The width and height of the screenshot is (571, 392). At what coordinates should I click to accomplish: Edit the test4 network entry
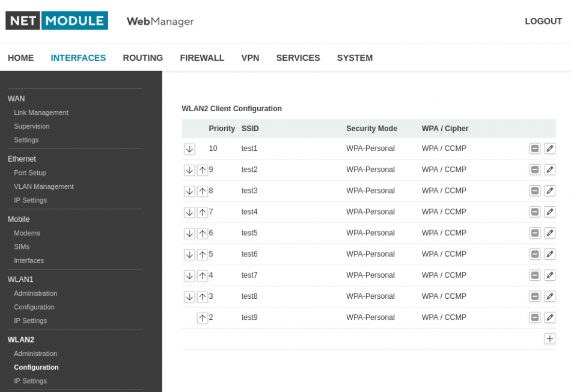pos(549,212)
